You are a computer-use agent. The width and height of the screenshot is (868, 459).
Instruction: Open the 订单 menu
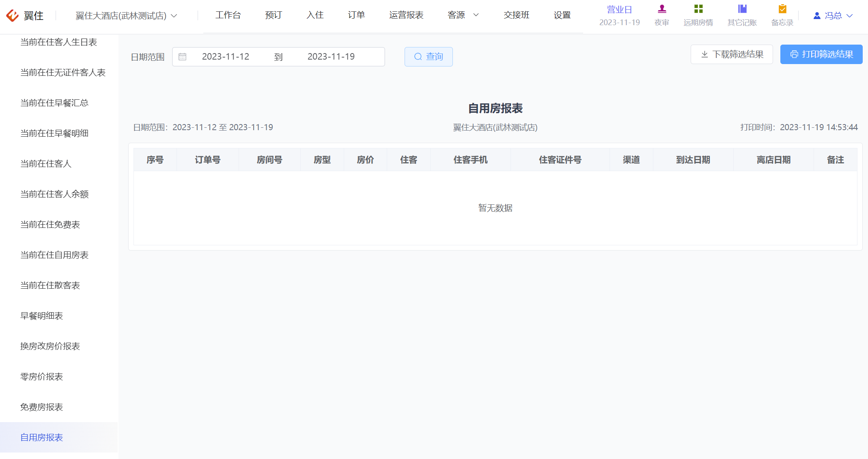click(x=356, y=15)
